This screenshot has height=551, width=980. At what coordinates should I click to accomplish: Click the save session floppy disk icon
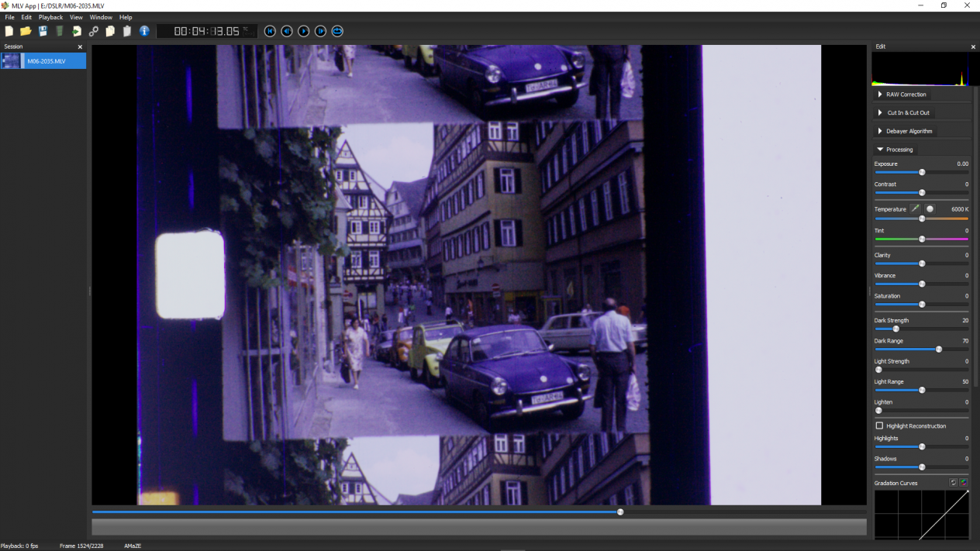(x=43, y=31)
